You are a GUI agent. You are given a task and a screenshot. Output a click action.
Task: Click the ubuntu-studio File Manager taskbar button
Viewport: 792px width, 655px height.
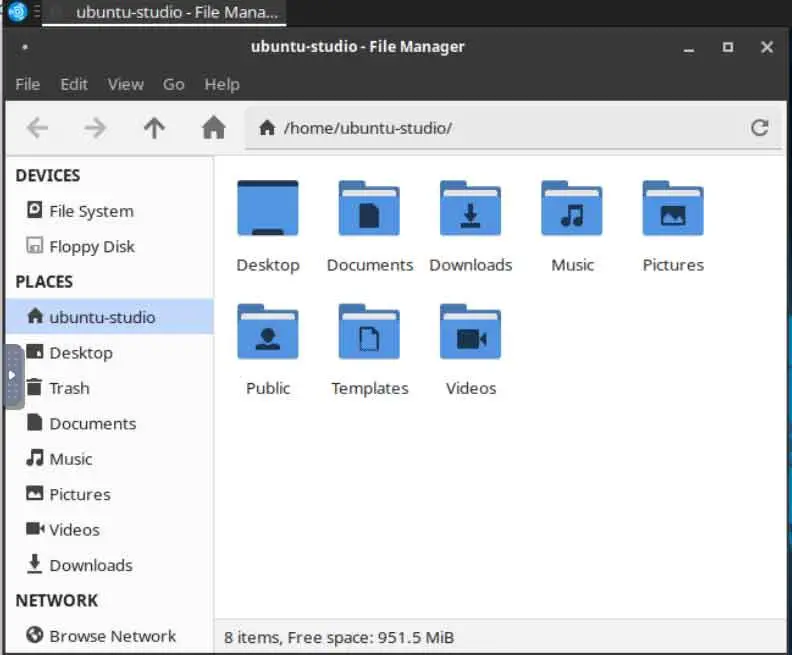pos(165,12)
